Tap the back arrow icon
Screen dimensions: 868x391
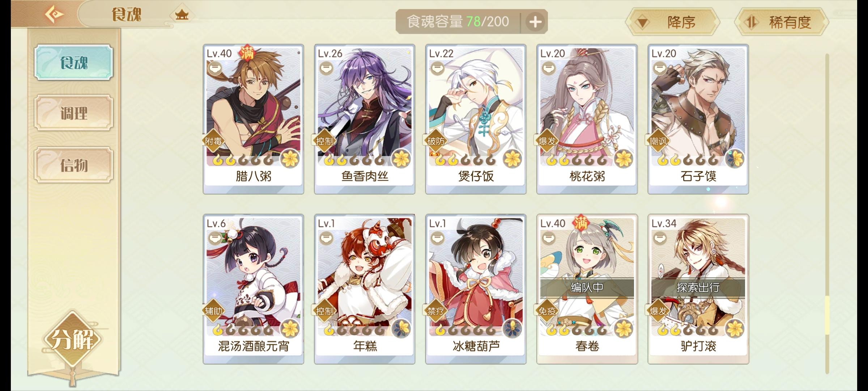pos(54,14)
